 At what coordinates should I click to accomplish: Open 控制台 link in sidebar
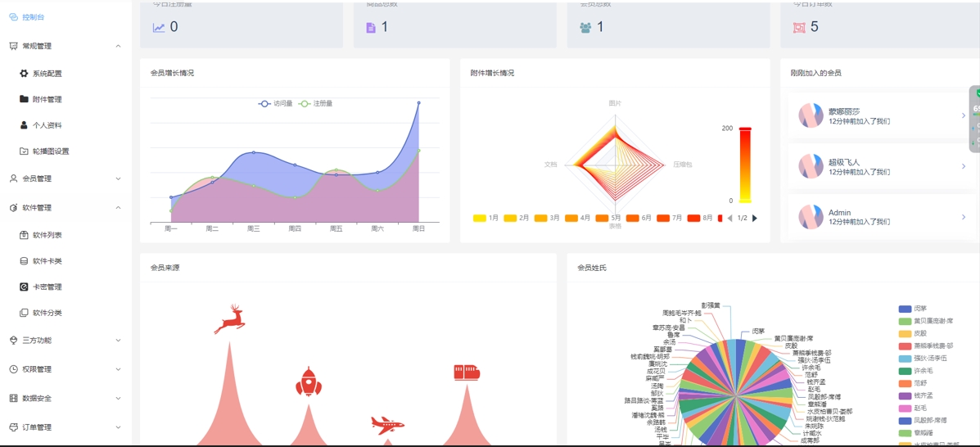33,17
